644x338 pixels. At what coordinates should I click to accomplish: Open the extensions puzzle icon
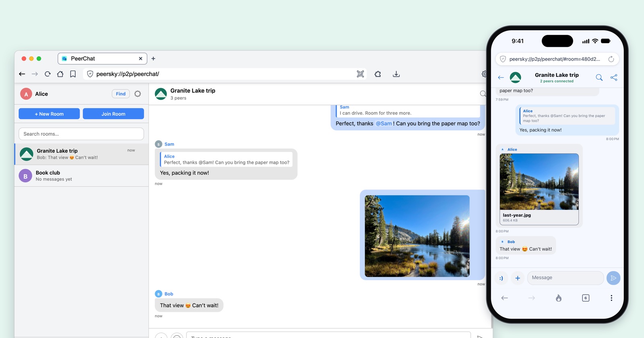(378, 74)
